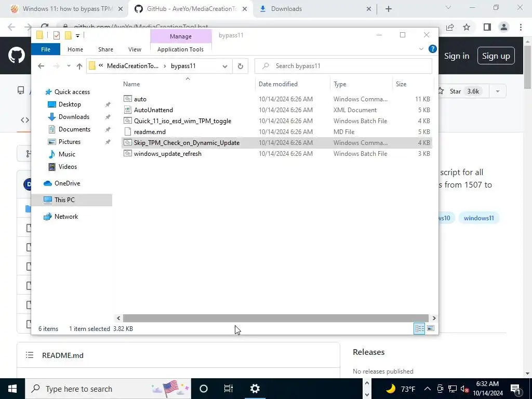
Task: Bookmark this page with star icon
Action: (467, 27)
